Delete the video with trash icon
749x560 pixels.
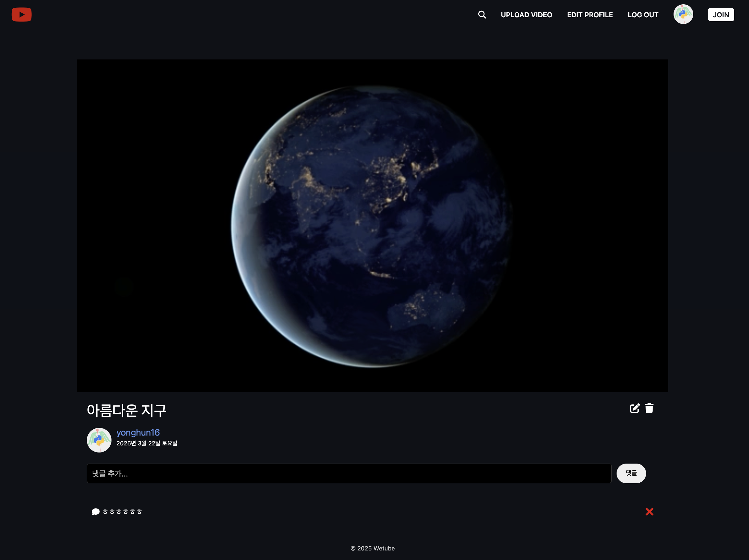[649, 408]
